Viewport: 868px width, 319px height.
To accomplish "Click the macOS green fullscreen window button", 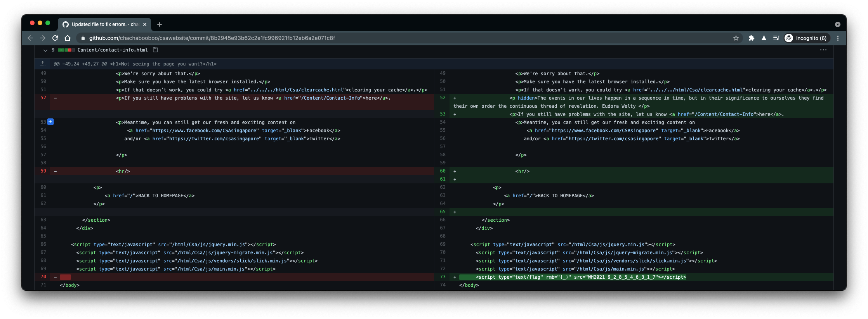I will click(x=48, y=23).
